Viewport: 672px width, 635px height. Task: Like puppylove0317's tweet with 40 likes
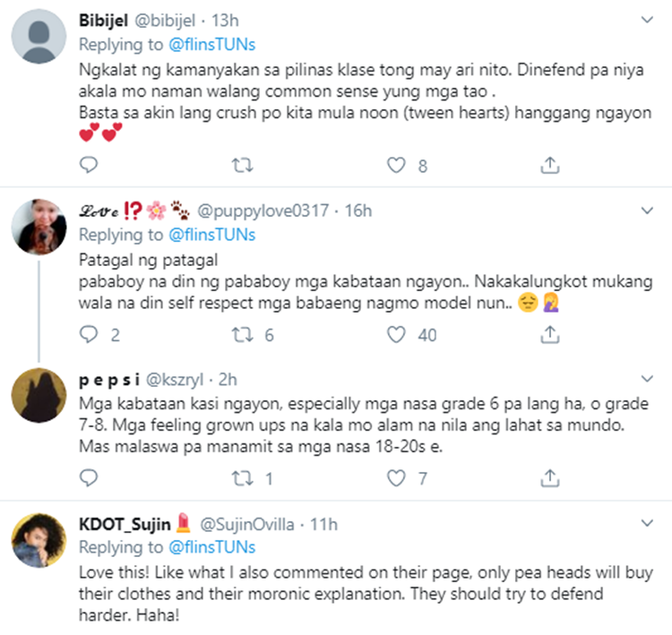pos(396,334)
